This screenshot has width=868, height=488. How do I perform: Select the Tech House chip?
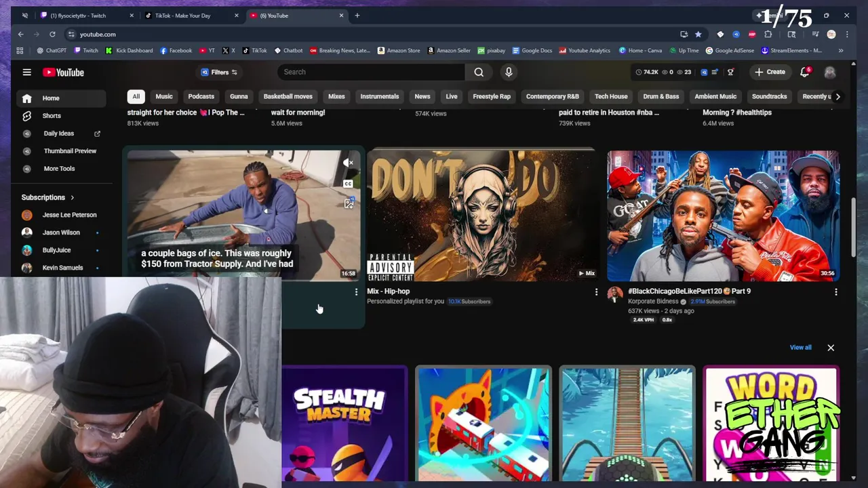[x=611, y=96]
